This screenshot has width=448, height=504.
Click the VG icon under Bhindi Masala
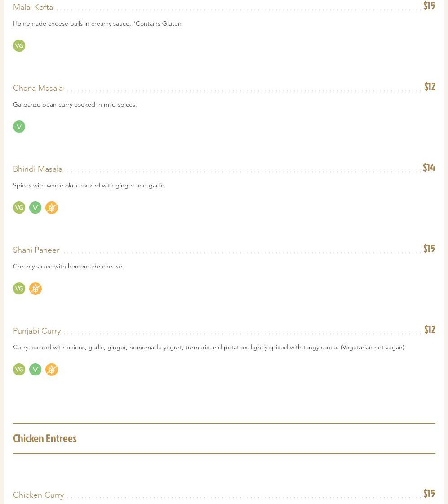[x=19, y=208]
